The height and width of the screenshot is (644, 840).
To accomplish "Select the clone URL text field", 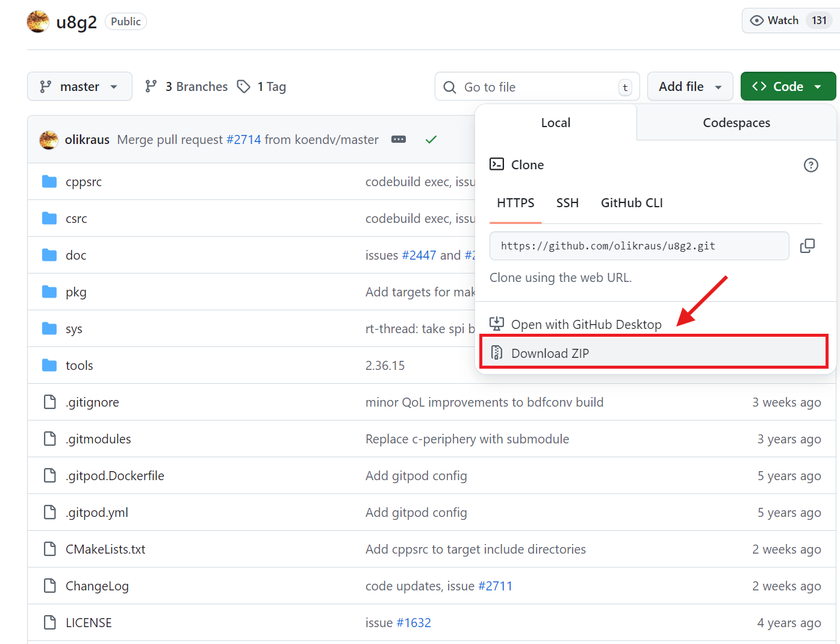I will tap(639, 246).
